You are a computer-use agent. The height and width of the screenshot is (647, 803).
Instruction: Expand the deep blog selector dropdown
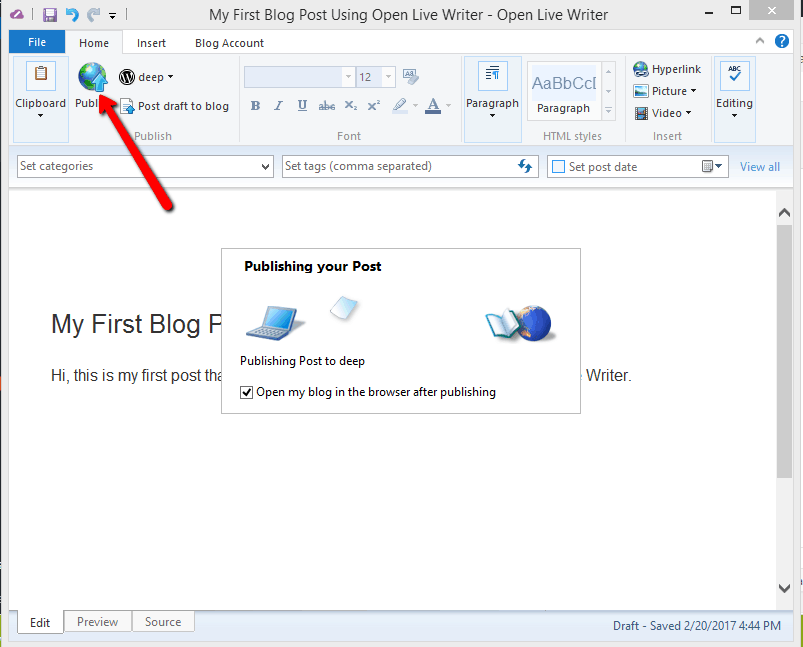pyautogui.click(x=171, y=77)
